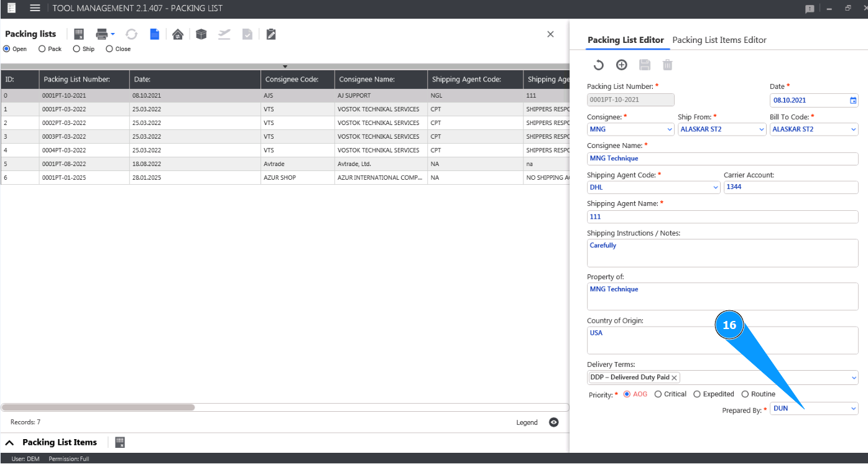Select the Pack status radio button
The height and width of the screenshot is (464, 868).
click(42, 49)
